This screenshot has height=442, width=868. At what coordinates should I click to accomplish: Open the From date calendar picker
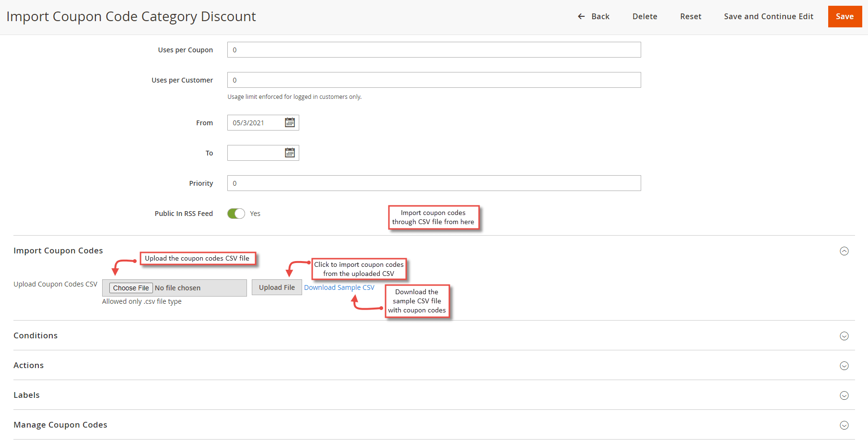(x=290, y=122)
